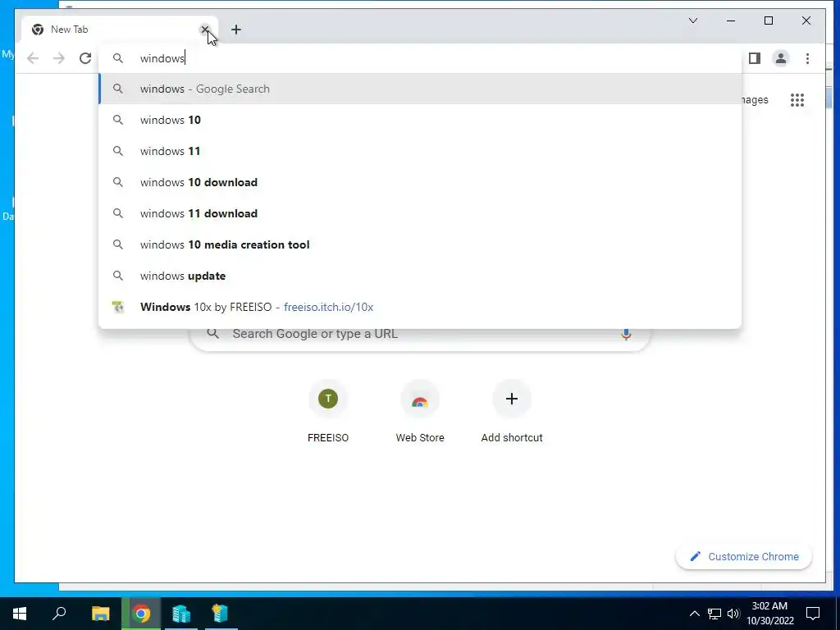
Task: Expand the tab search chevron
Action: click(x=693, y=21)
